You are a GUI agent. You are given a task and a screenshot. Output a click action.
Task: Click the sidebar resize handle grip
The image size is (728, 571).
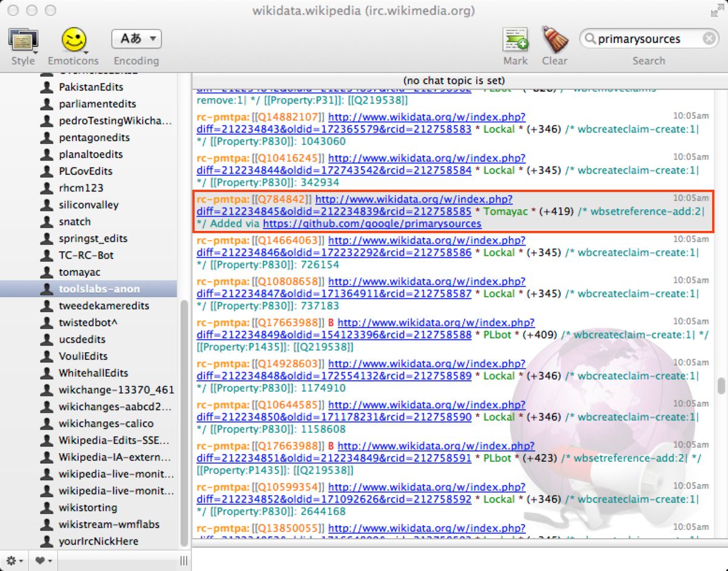[x=184, y=561]
